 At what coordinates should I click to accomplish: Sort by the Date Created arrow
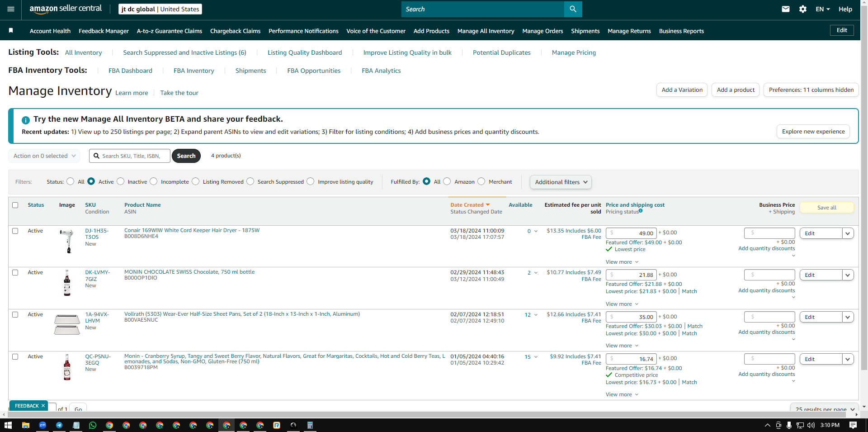pos(488,205)
